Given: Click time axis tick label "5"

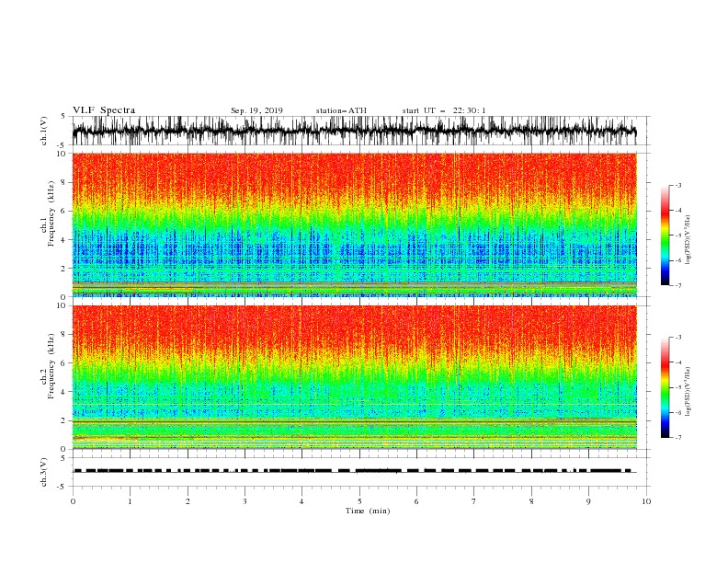Looking at the screenshot, I should pos(359,501).
